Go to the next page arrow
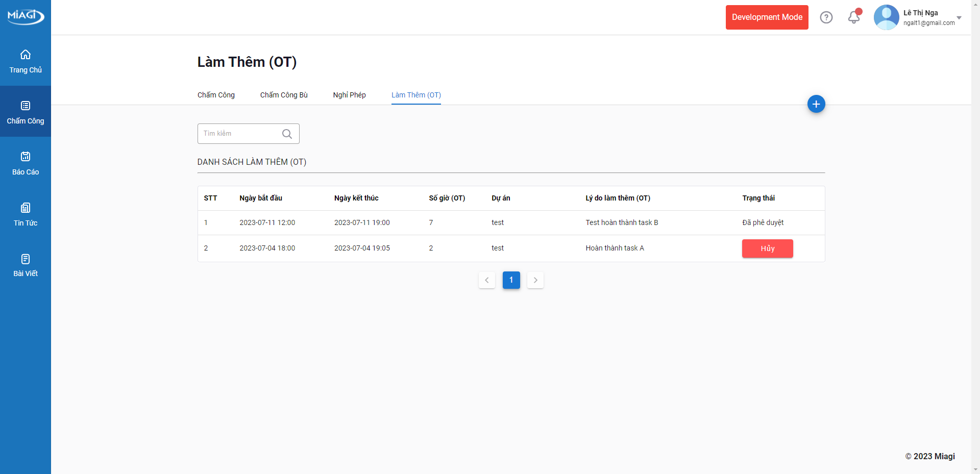The width and height of the screenshot is (980, 474). pos(535,280)
